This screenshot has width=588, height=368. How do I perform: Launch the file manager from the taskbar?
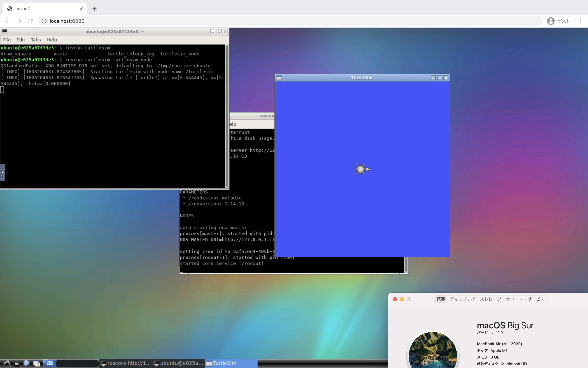pyautogui.click(x=16, y=364)
